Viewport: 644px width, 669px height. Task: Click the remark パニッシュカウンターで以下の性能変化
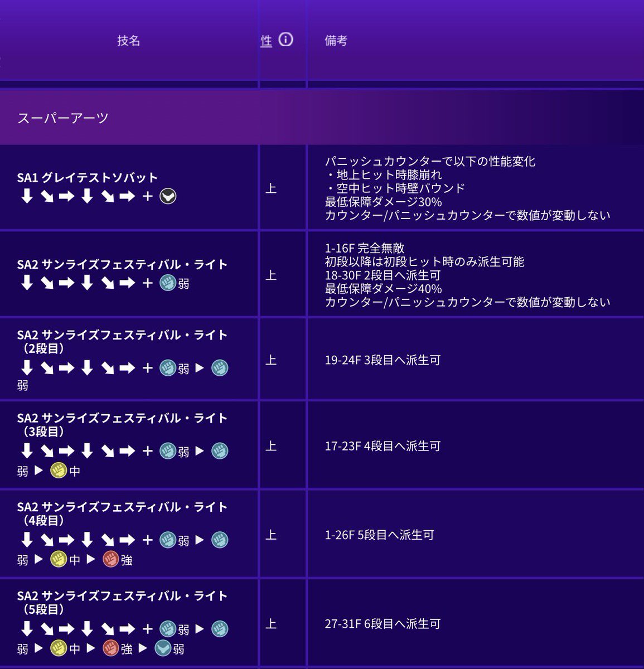430,162
